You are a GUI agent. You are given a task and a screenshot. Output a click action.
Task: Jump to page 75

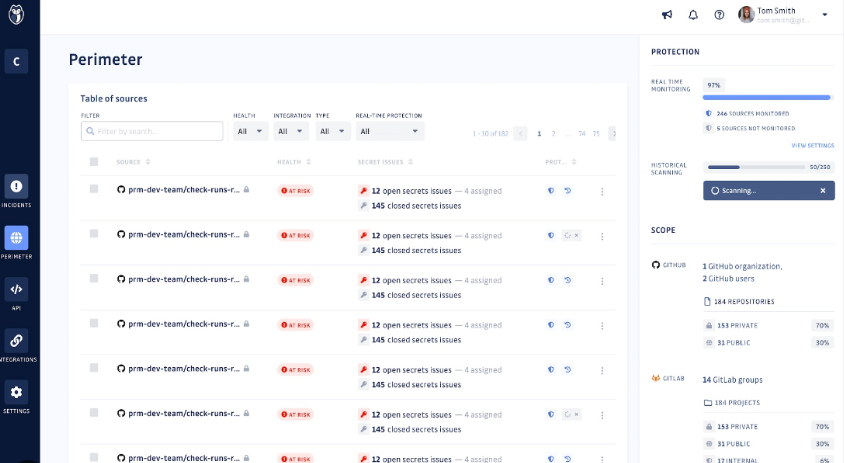pos(596,134)
